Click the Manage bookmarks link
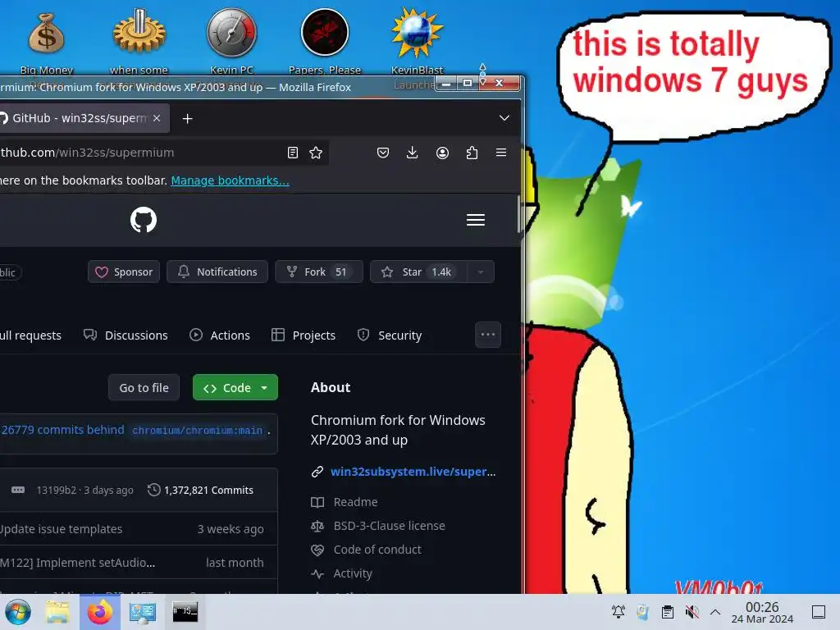The height and width of the screenshot is (630, 840). coord(230,180)
